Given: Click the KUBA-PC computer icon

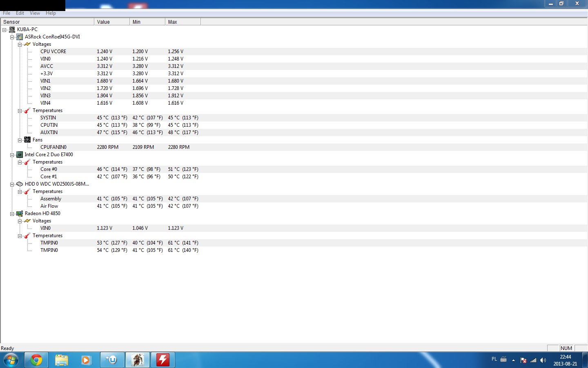Looking at the screenshot, I should (x=12, y=29).
